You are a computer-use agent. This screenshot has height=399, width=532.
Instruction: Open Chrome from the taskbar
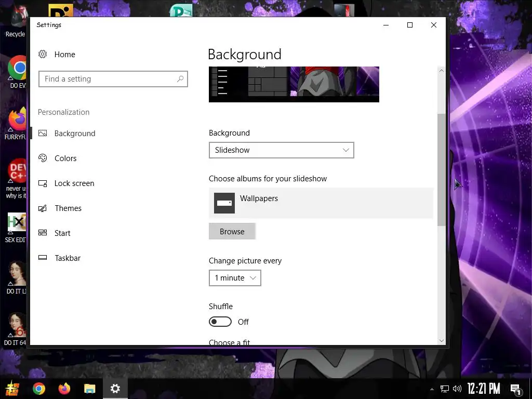[x=39, y=389]
